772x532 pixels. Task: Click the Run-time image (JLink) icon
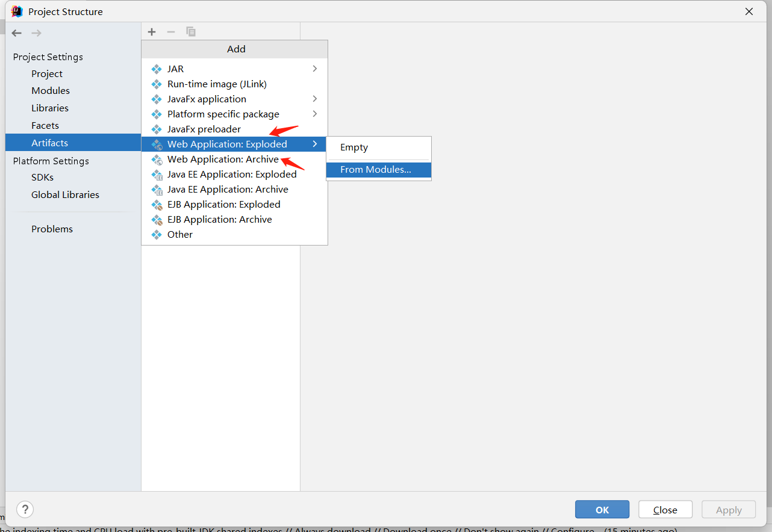pos(157,84)
